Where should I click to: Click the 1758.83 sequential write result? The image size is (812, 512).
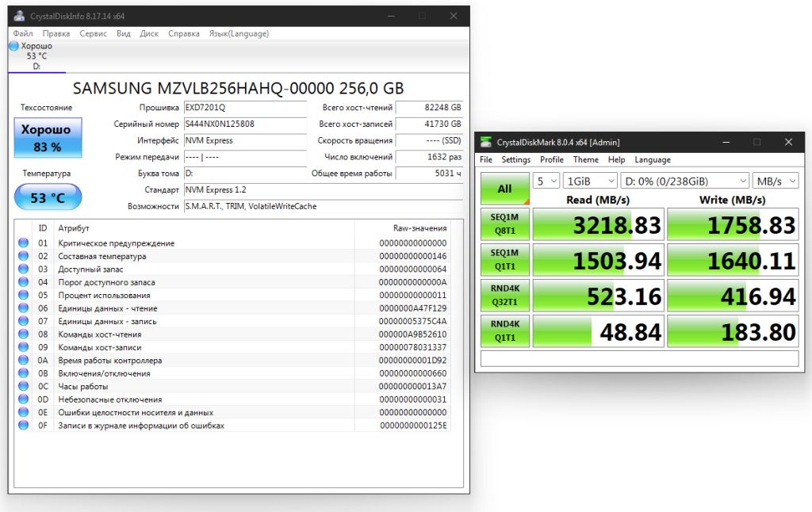pyautogui.click(x=733, y=224)
